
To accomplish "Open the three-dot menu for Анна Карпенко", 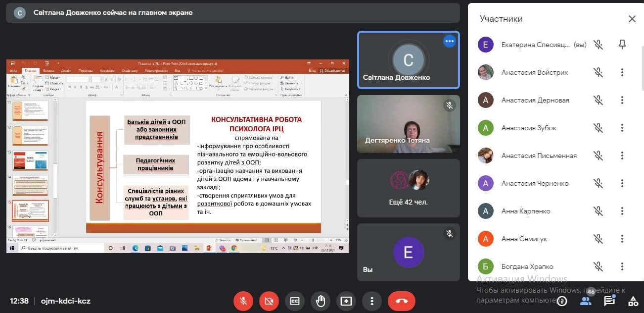I will tap(622, 211).
